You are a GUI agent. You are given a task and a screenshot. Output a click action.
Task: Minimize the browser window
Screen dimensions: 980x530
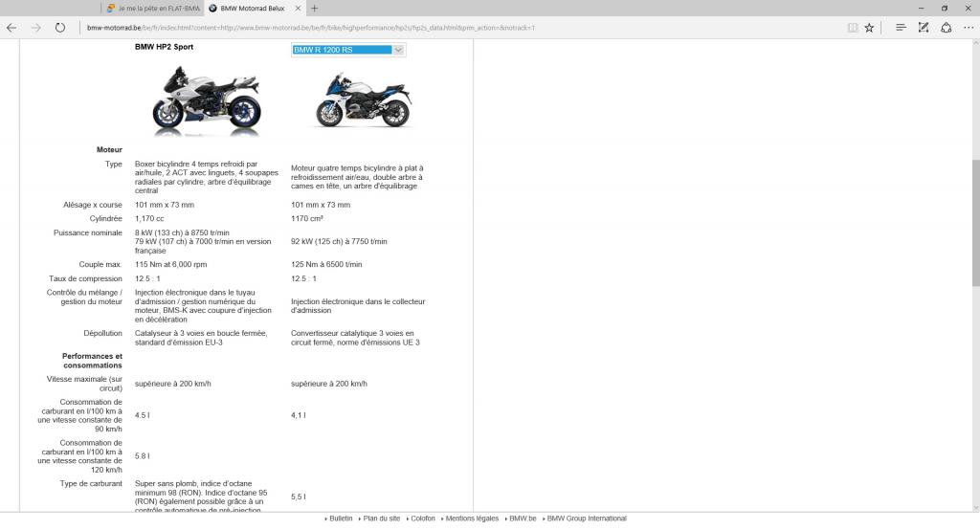921,8
